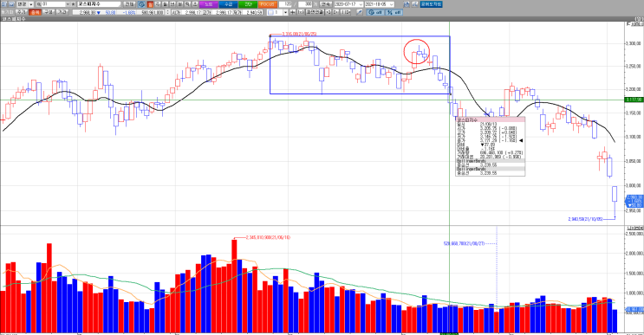This screenshot has height=335, width=644.
Task: Toggle the '% off' percentage switch
Action: [x=394, y=12]
